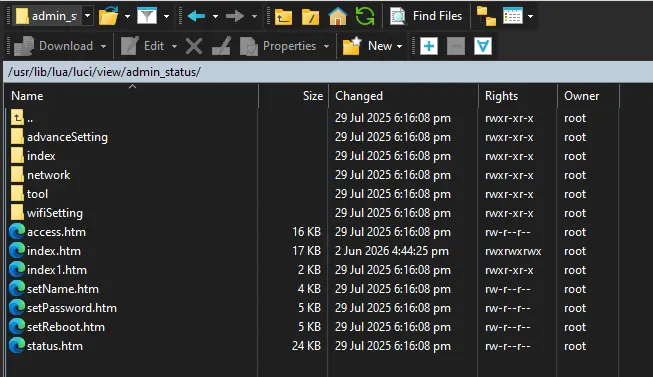Select the wifiSetting folder

click(55, 213)
